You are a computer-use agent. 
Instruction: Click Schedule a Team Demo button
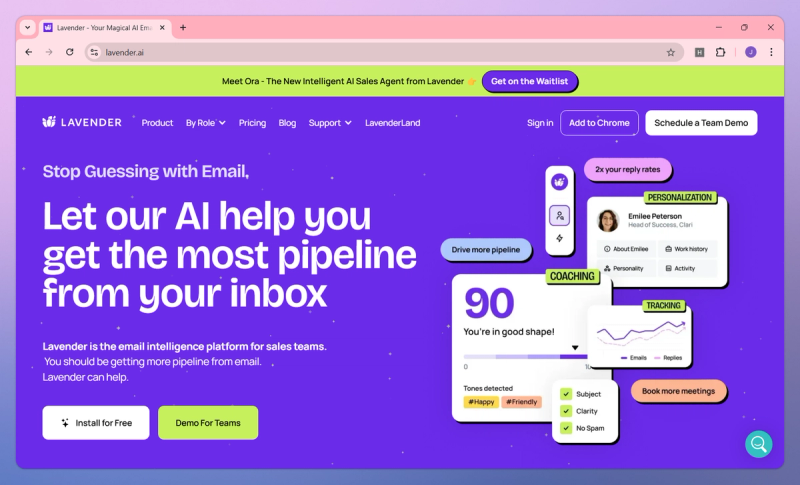pos(701,123)
